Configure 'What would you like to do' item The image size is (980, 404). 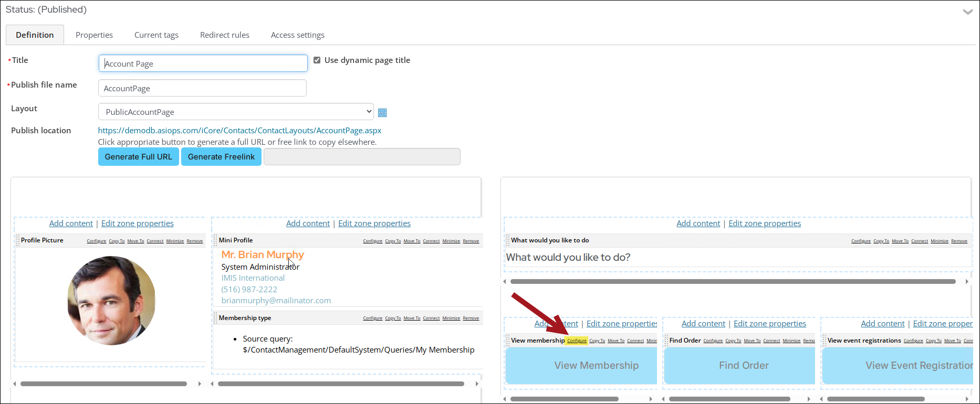tap(861, 241)
